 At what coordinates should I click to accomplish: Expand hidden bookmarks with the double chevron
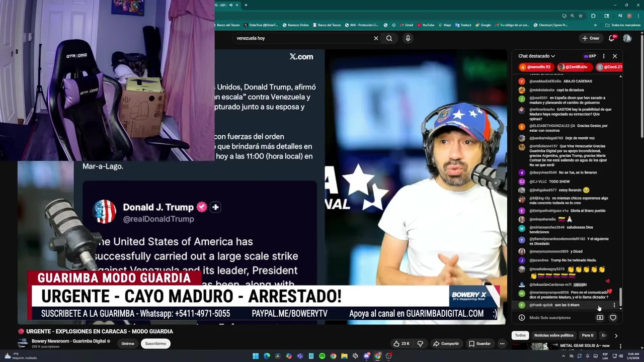[x=595, y=25]
